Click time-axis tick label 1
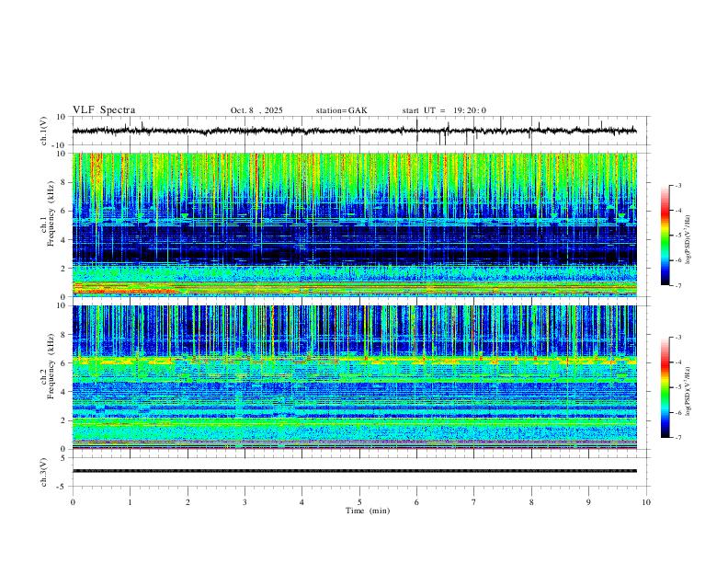This screenshot has width=728, height=563. (x=130, y=502)
